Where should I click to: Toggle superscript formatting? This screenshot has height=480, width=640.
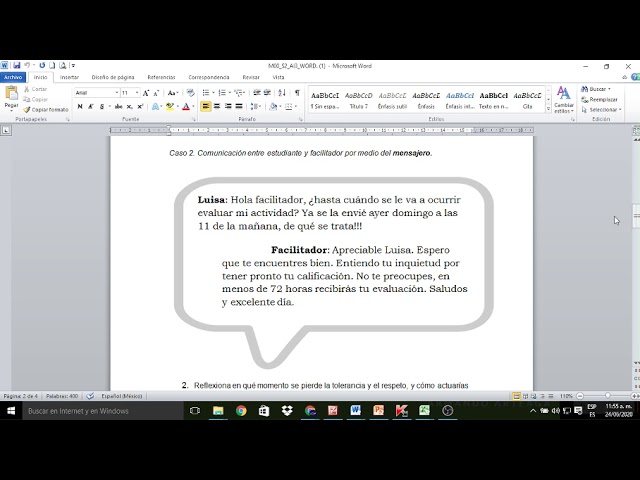[x=140, y=107]
